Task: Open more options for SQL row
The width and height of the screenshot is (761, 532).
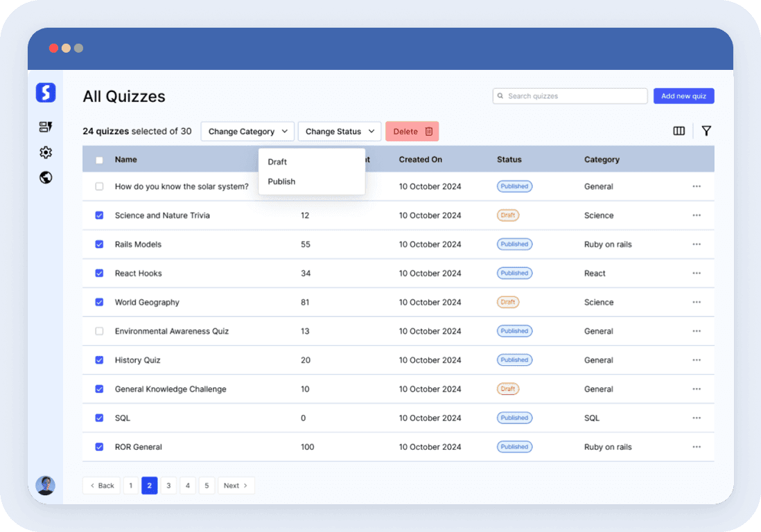Action: (x=697, y=418)
